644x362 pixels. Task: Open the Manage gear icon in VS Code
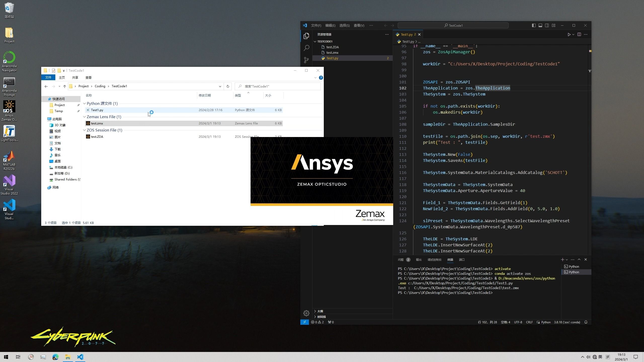point(306,313)
